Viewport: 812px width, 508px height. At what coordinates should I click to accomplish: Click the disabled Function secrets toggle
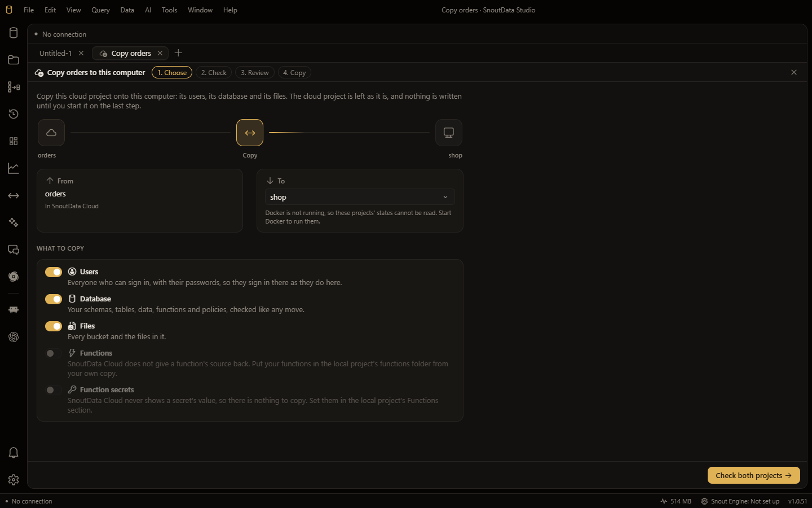[54, 390]
